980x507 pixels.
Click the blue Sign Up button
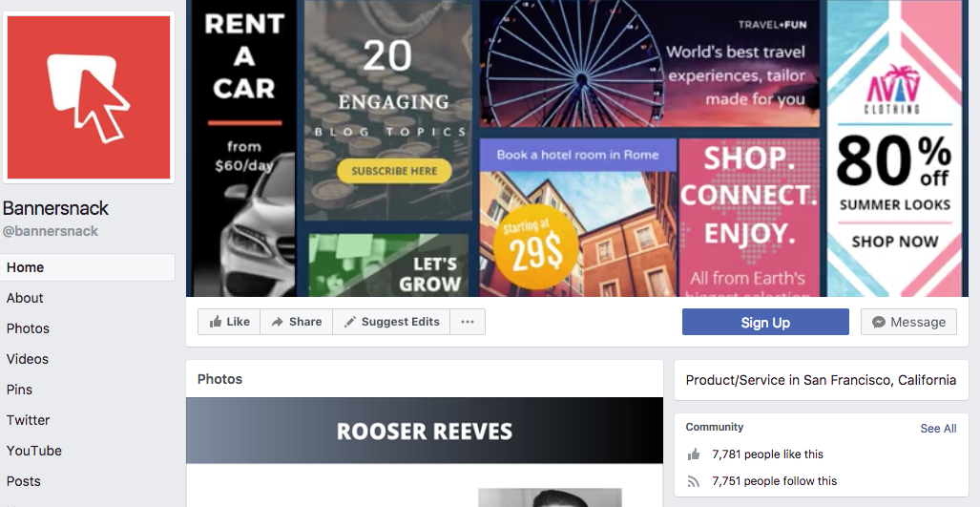765,322
